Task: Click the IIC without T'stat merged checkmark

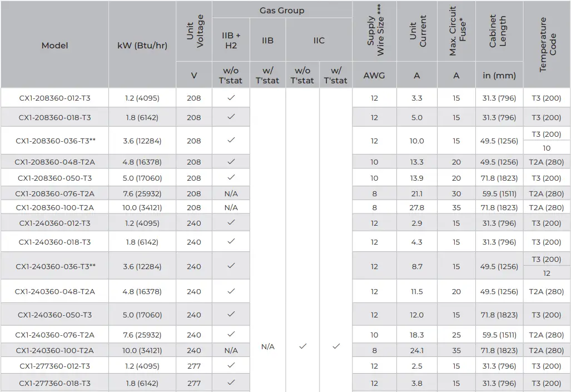Action: (302, 346)
